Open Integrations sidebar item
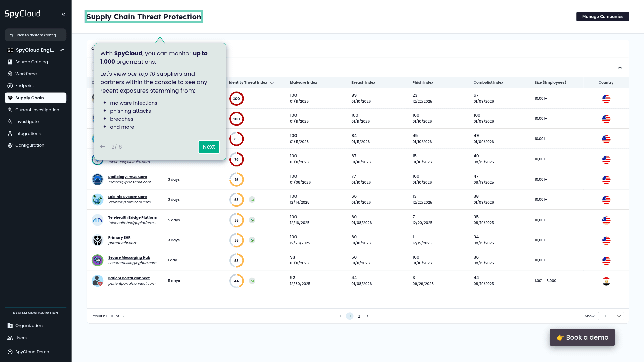The height and width of the screenshot is (362, 644). coord(28,133)
